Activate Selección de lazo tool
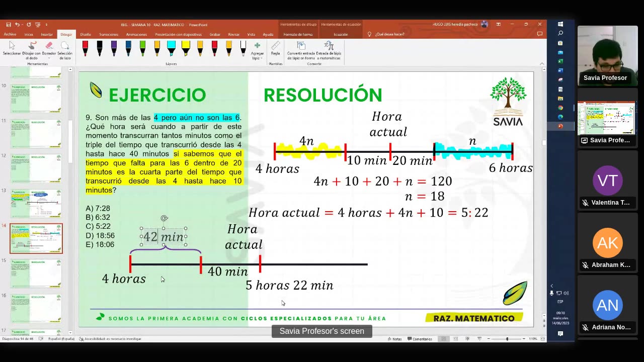 click(x=65, y=51)
